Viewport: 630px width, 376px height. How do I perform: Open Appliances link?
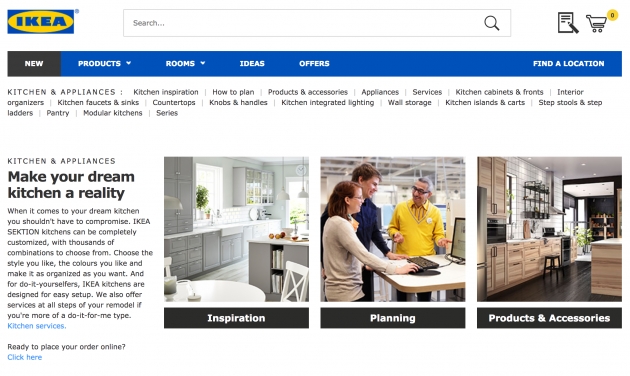point(380,92)
